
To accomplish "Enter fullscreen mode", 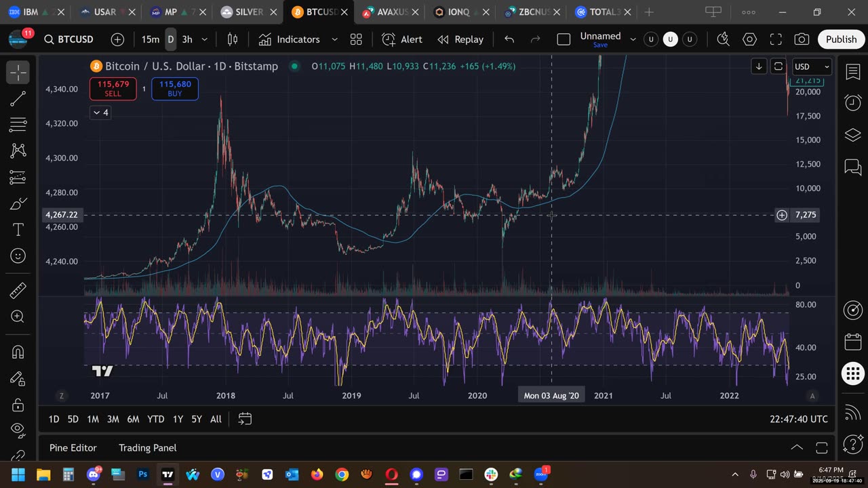I will tap(776, 39).
